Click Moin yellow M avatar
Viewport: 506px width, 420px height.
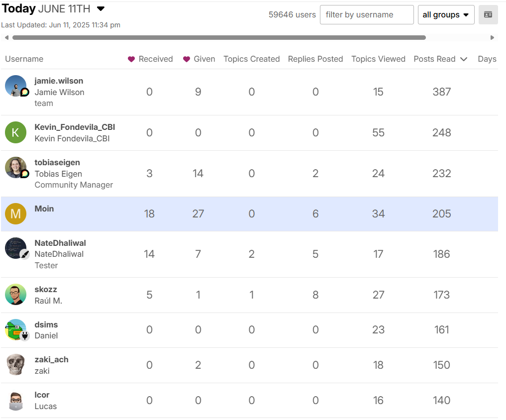[x=15, y=213]
